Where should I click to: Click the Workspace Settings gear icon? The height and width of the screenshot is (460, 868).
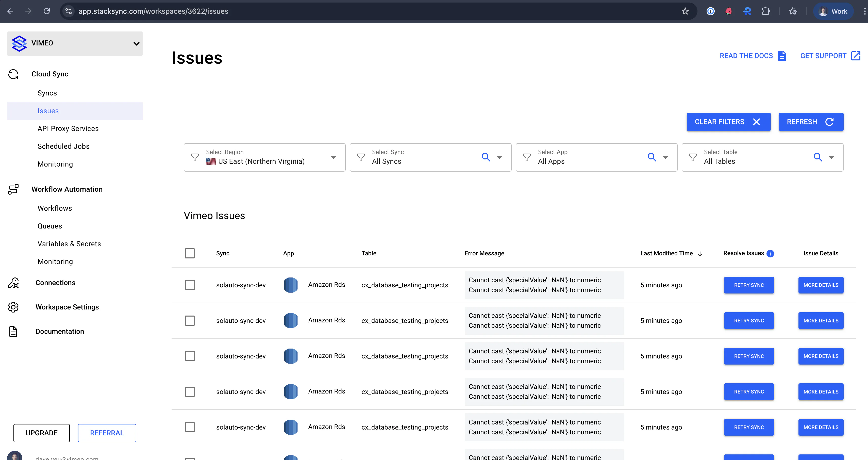(13, 307)
